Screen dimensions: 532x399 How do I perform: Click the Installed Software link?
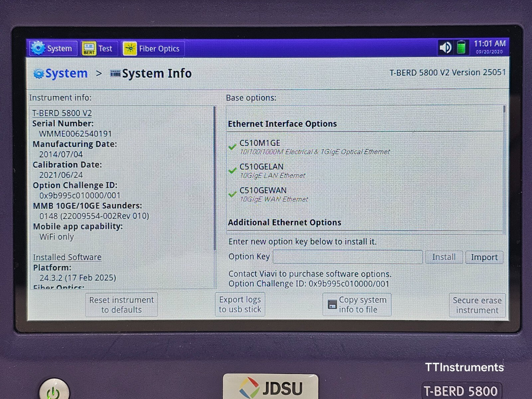pos(67,257)
